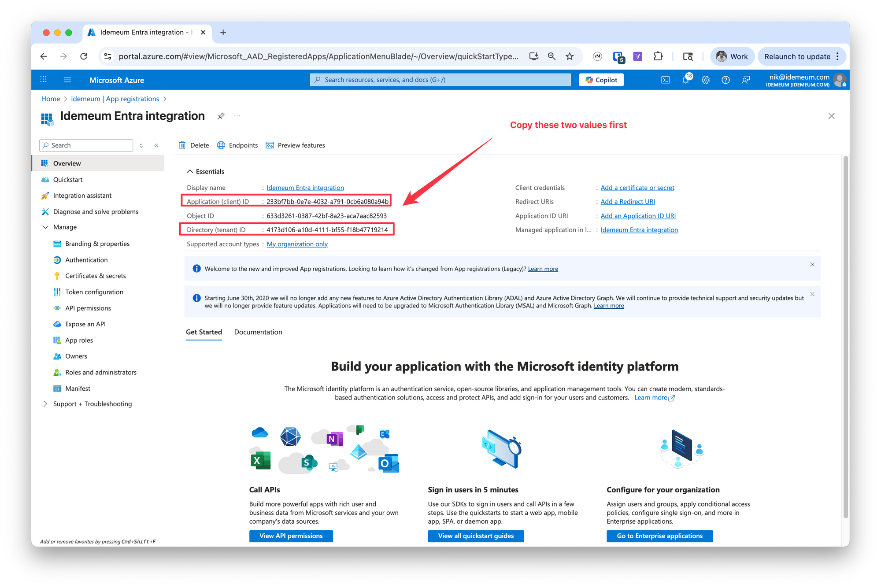Dismiss the ADAL deprecation notice banner

click(x=812, y=294)
